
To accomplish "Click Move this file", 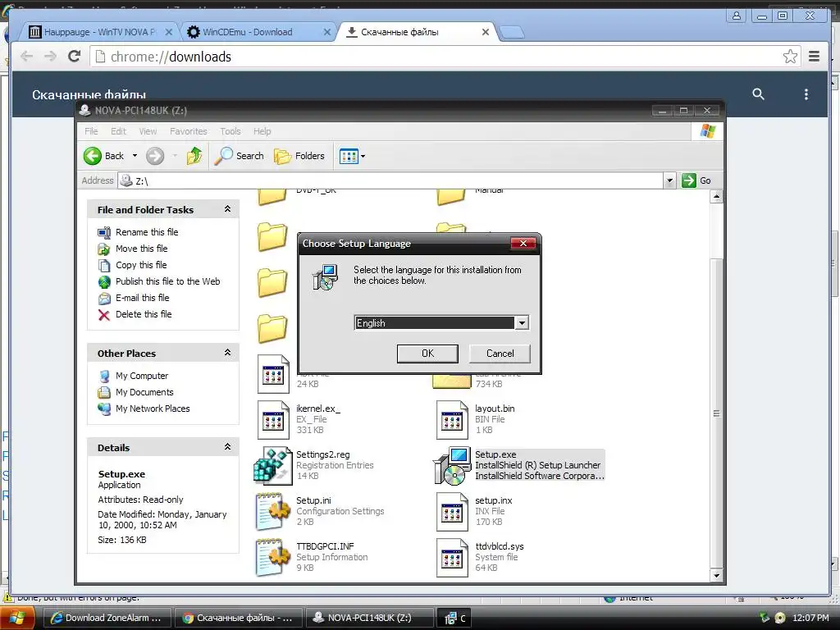I will [x=141, y=249].
